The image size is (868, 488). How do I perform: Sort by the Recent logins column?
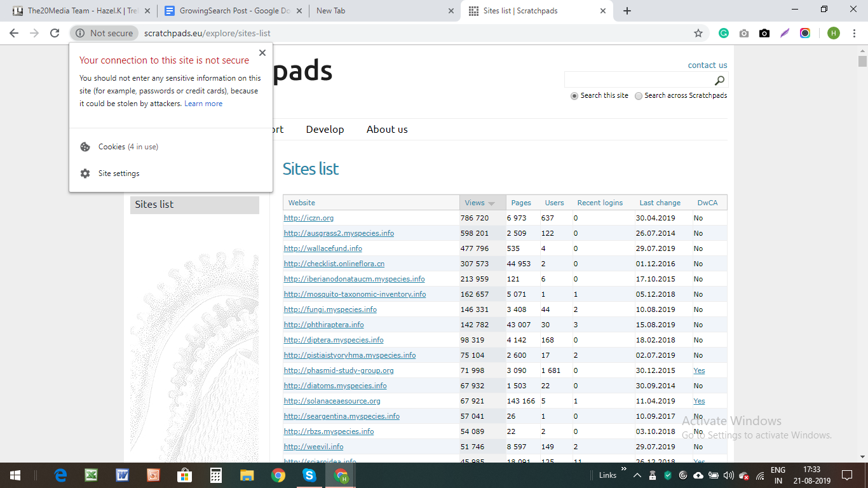(x=600, y=203)
